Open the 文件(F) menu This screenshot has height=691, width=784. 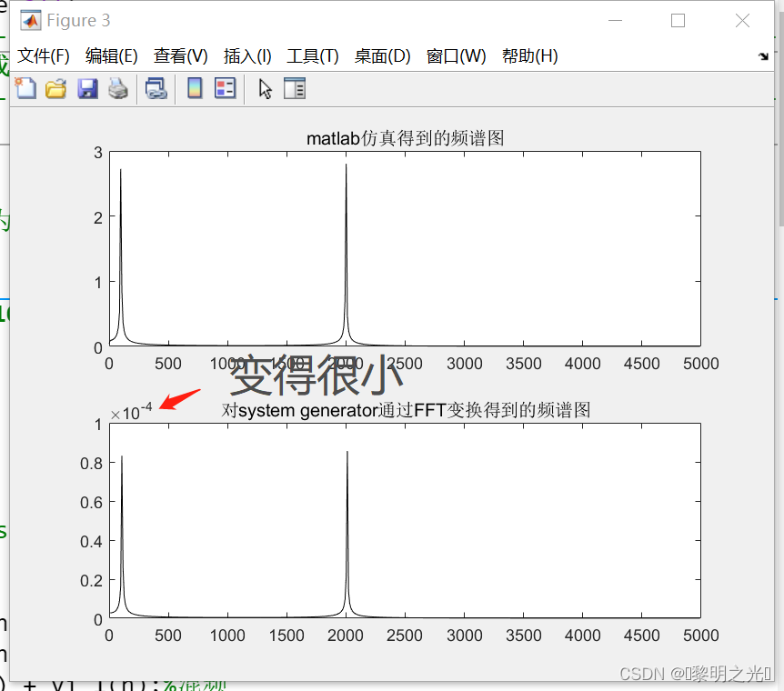(x=42, y=55)
